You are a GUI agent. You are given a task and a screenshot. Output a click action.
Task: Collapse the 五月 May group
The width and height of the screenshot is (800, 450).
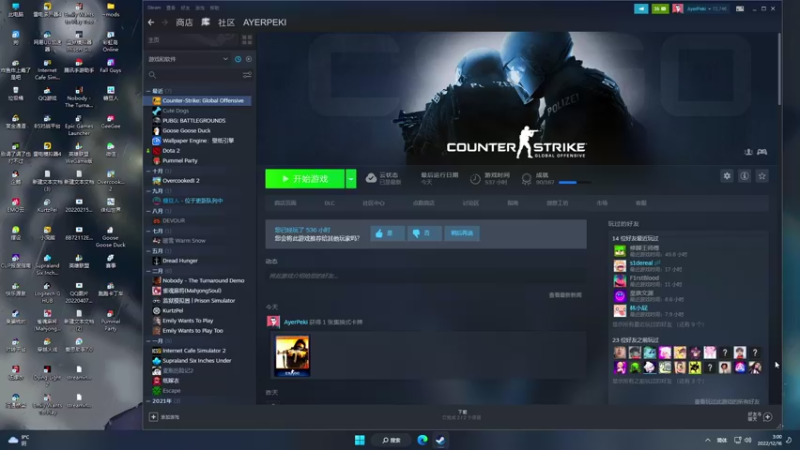point(148,251)
